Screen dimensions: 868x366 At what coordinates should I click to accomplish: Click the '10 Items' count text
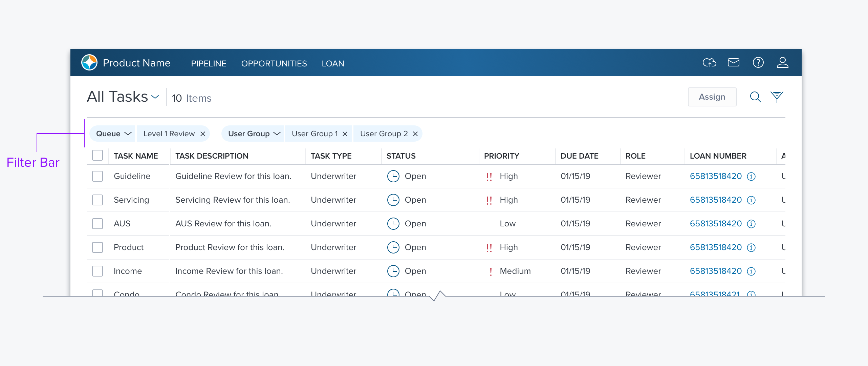pyautogui.click(x=192, y=98)
